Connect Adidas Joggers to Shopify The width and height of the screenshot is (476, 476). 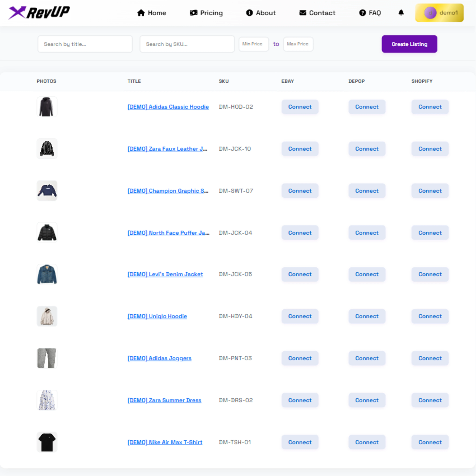(430, 358)
